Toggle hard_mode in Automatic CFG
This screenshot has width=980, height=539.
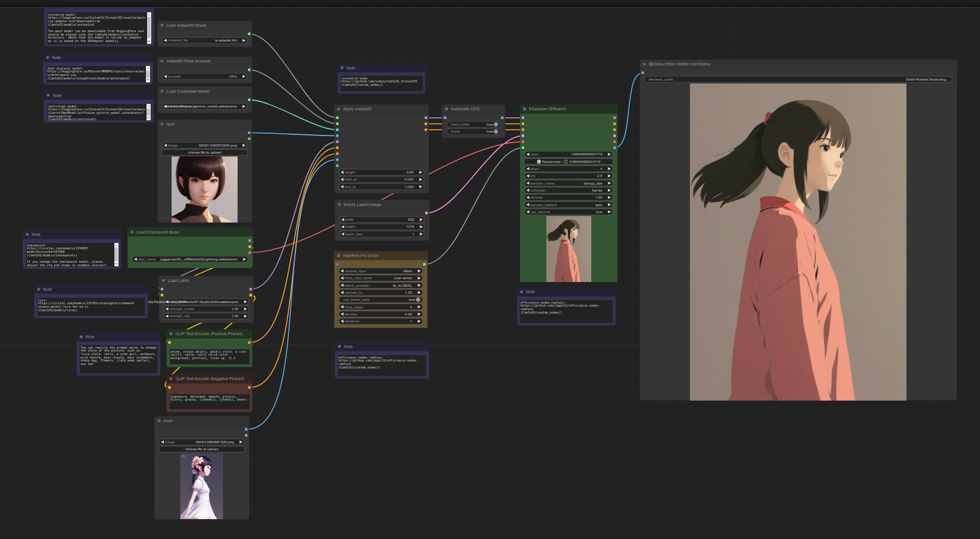pos(473,124)
